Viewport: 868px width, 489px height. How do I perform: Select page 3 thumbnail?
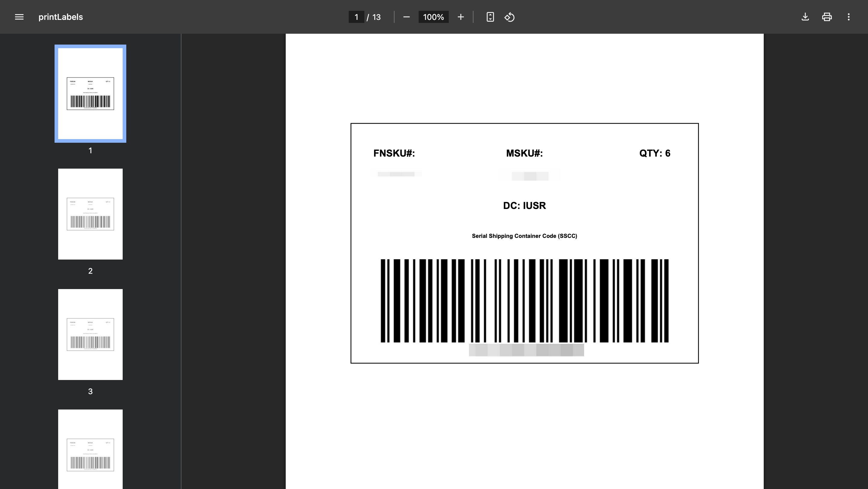[x=90, y=335]
